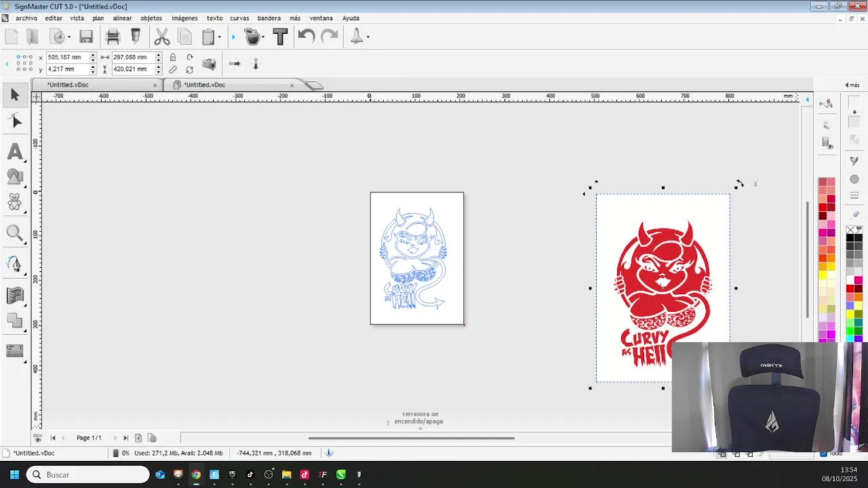The width and height of the screenshot is (868, 488).
Task: Click the Recent files clock icon
Action: 58,37
